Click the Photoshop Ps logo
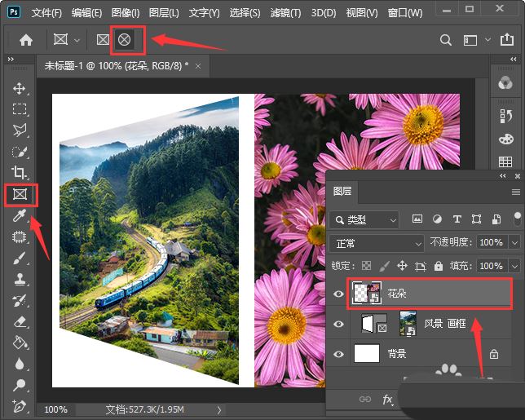 tap(14, 12)
